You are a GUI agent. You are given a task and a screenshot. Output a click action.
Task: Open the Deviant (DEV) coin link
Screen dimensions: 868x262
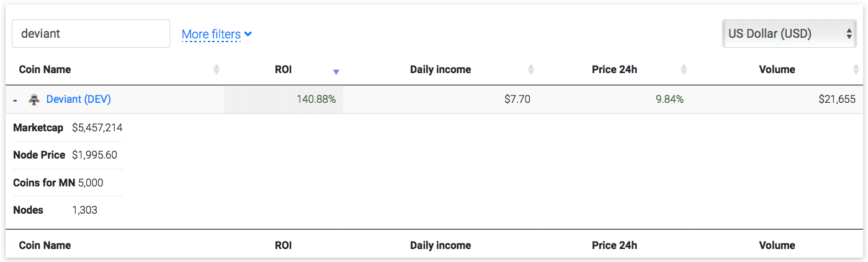(79, 99)
